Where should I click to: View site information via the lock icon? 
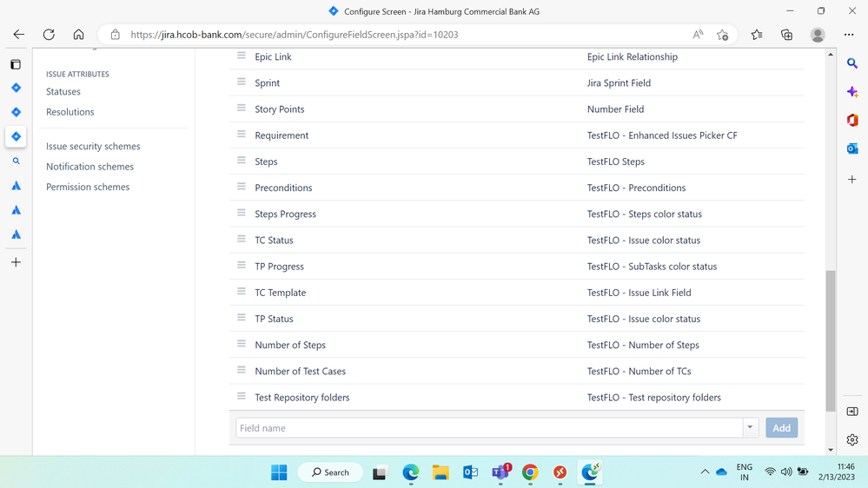[x=116, y=35]
